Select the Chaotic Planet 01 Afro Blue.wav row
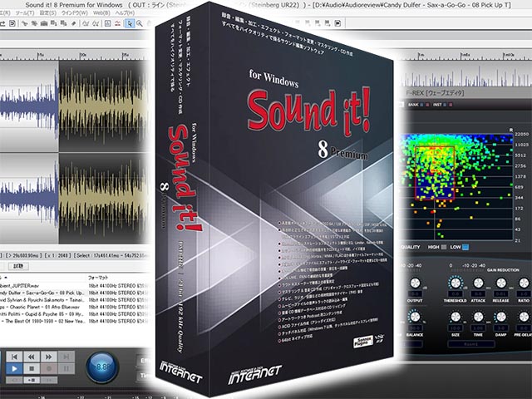 point(75,307)
